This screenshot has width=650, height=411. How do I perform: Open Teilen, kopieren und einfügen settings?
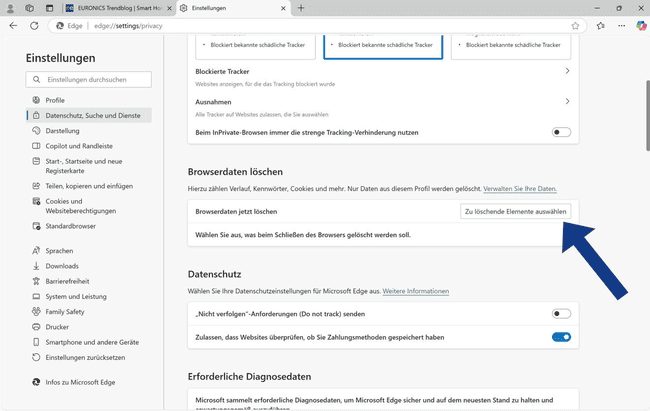[89, 186]
